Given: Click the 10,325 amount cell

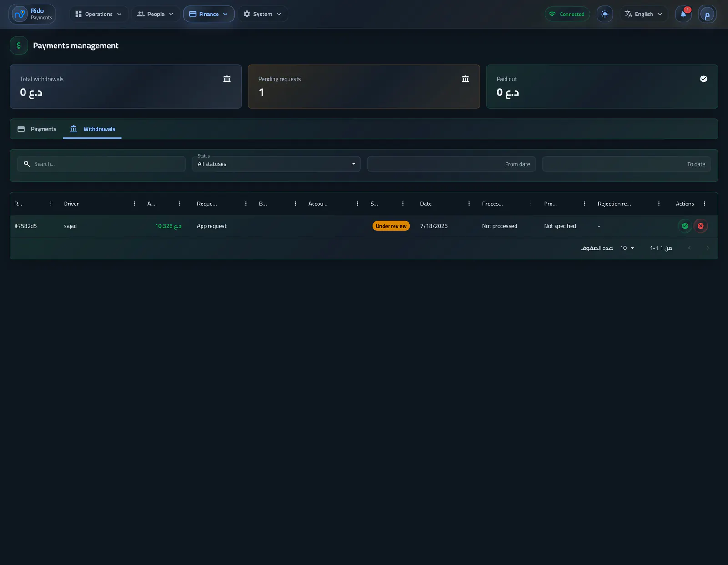Looking at the screenshot, I should pos(168,226).
